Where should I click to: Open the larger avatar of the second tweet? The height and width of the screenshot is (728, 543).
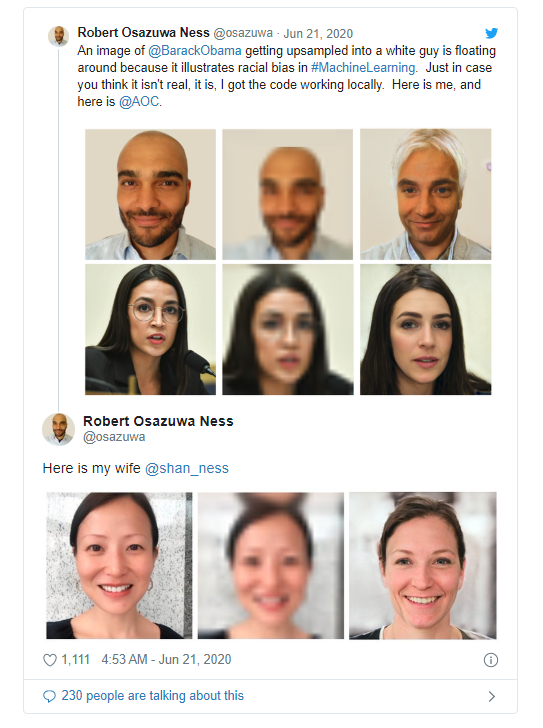tap(58, 429)
